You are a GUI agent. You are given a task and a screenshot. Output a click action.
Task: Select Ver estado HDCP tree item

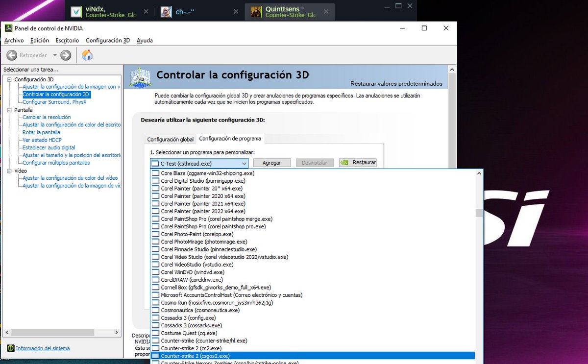[42, 140]
